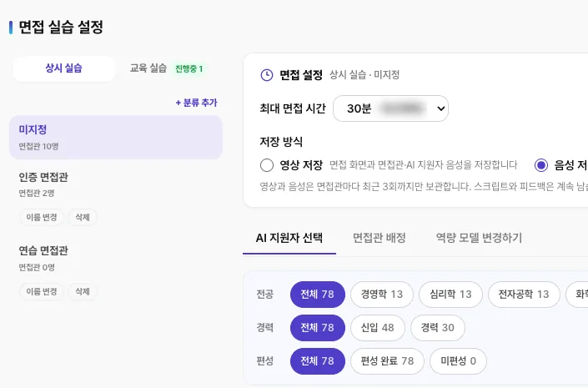Delete the 인증 면접관 category
The image size is (588, 388).
point(83,217)
